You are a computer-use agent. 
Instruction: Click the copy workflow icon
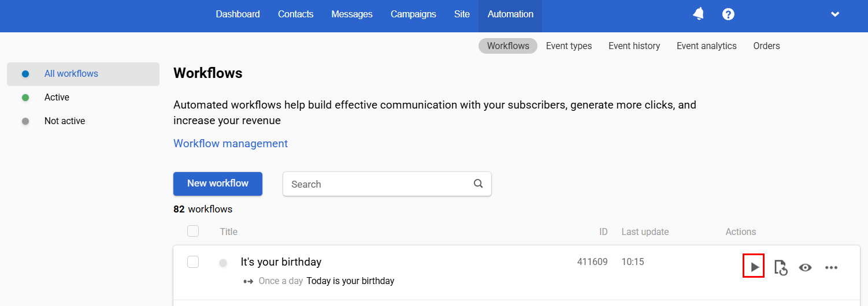[781, 267]
